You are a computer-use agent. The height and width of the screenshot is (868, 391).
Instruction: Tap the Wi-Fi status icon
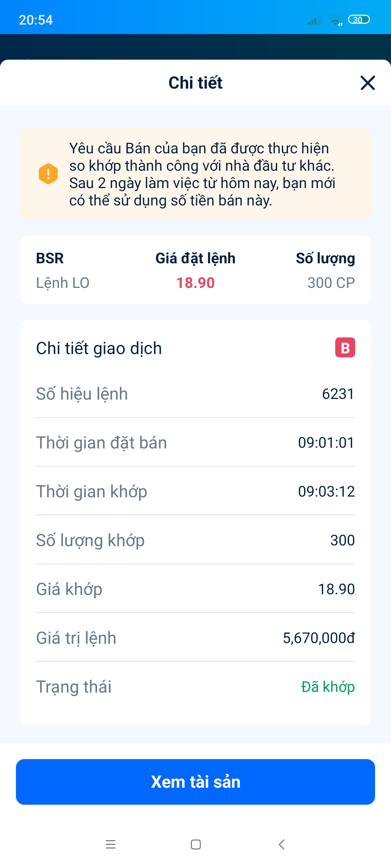[335, 20]
